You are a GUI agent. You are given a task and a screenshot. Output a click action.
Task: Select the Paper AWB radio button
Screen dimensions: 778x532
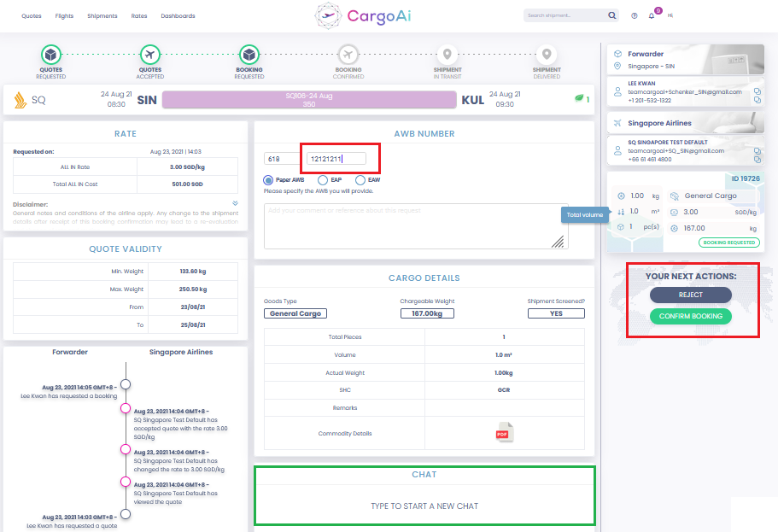(x=268, y=179)
